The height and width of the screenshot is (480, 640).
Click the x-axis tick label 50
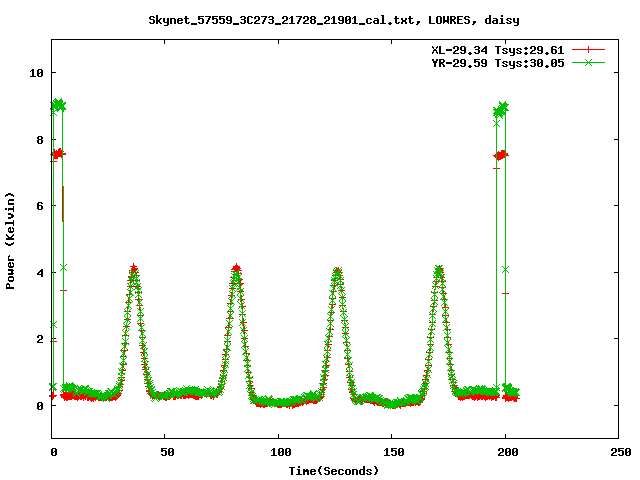[167, 452]
